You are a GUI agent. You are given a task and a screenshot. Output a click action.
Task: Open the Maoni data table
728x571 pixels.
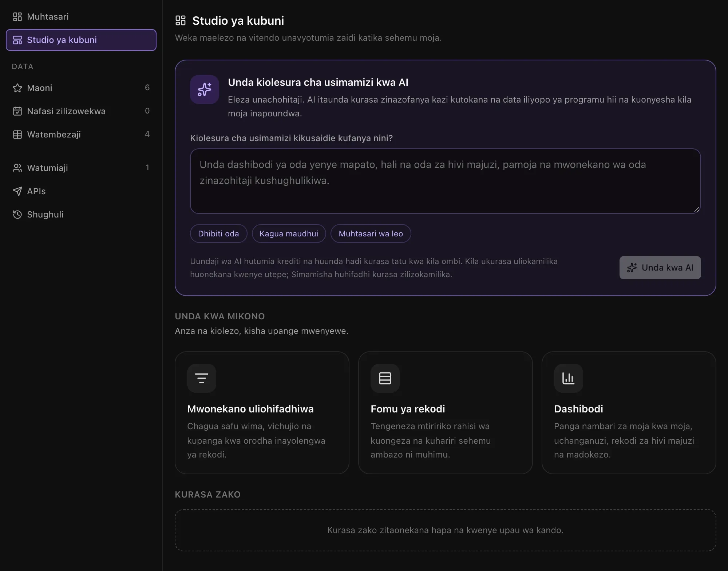point(81,88)
